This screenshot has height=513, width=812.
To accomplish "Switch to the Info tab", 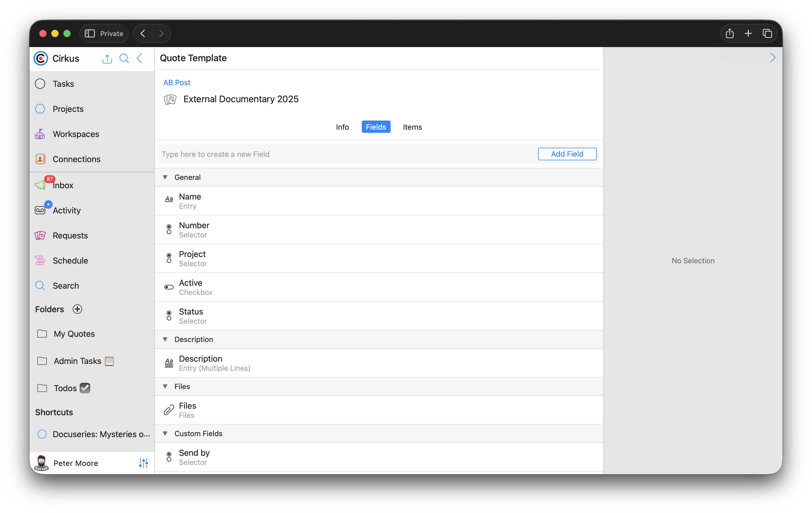I will (x=342, y=127).
